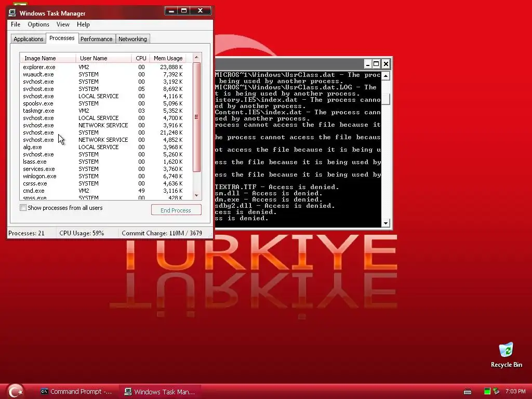Select winlogon.exe process row
532x399 pixels.
[x=103, y=176]
